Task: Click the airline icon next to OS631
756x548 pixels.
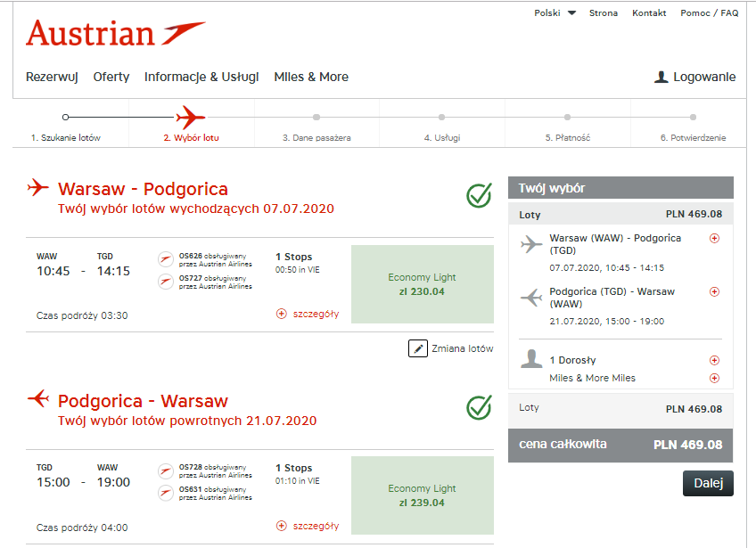Action: click(166, 493)
